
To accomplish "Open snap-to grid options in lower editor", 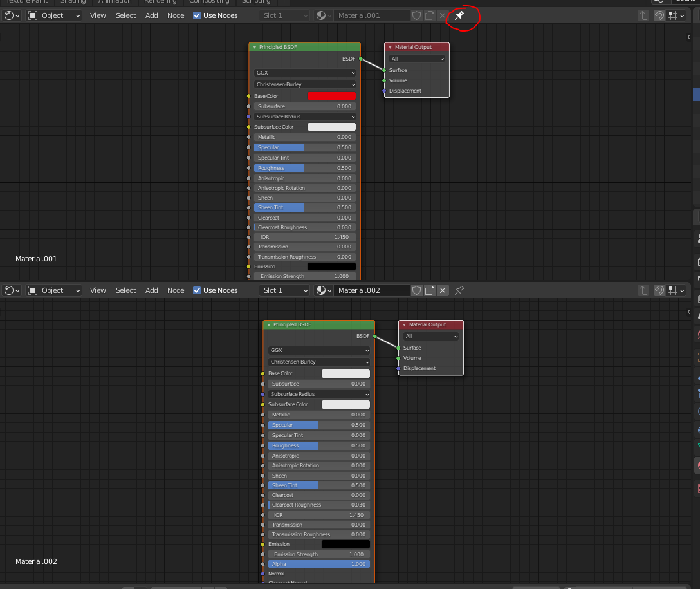I will [677, 290].
